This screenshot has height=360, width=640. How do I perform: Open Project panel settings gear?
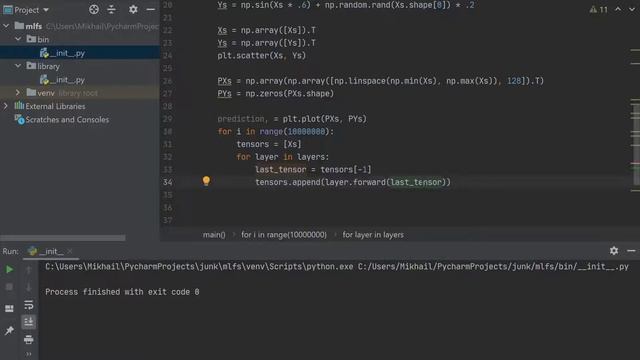pos(133,9)
